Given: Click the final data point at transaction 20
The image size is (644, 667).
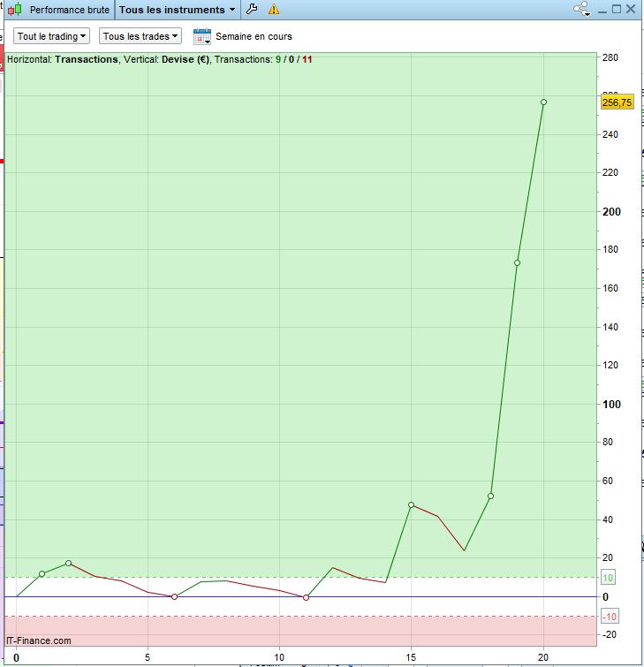Looking at the screenshot, I should pyautogui.click(x=543, y=102).
